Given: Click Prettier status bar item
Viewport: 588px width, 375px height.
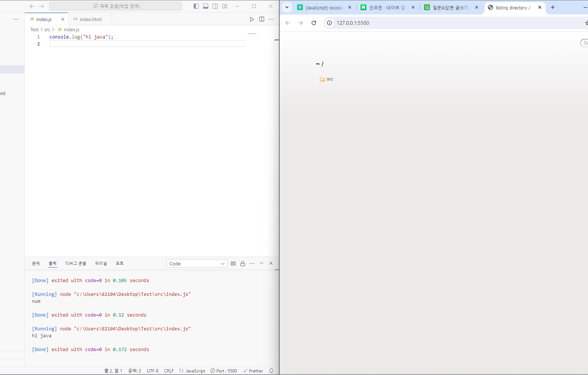Looking at the screenshot, I should [253, 371].
